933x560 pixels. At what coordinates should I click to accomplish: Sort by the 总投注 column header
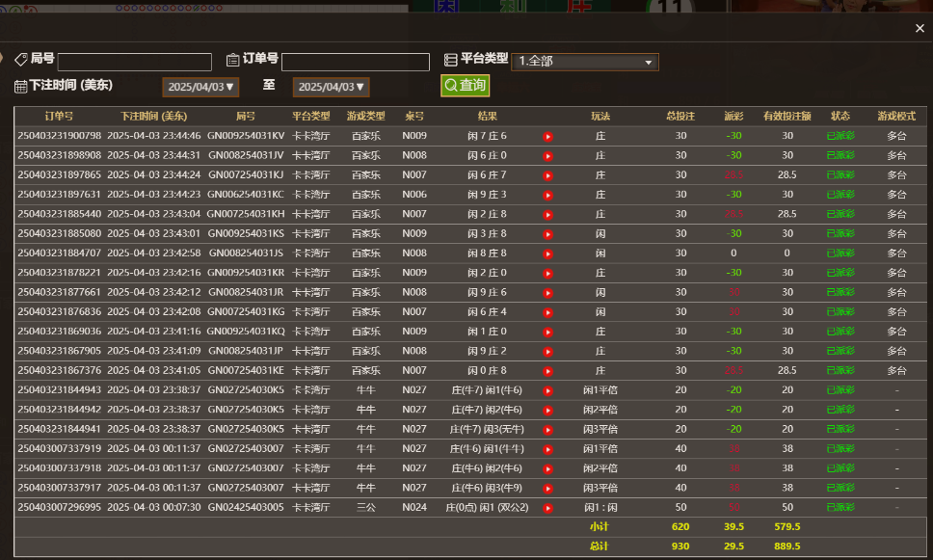[x=680, y=116]
